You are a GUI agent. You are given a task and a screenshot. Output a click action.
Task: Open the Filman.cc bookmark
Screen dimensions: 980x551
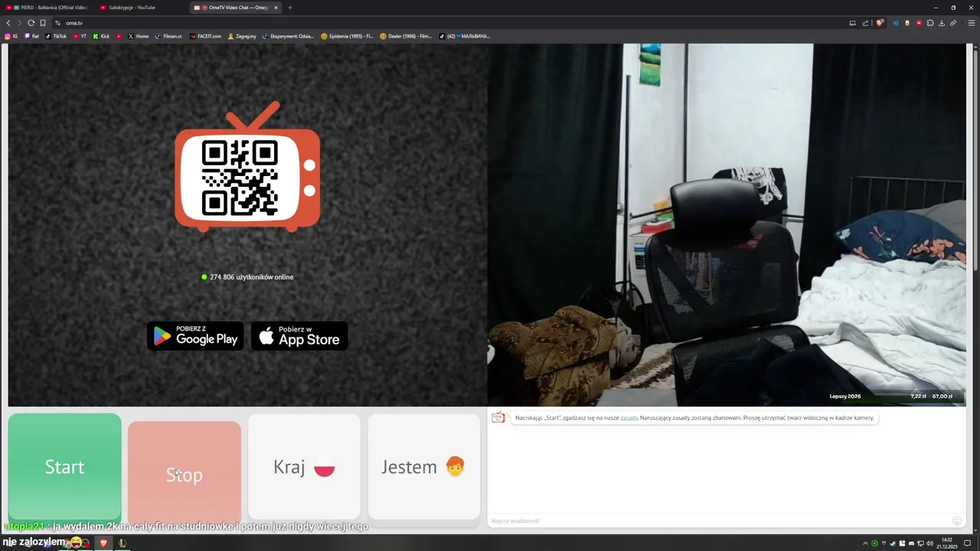[168, 36]
